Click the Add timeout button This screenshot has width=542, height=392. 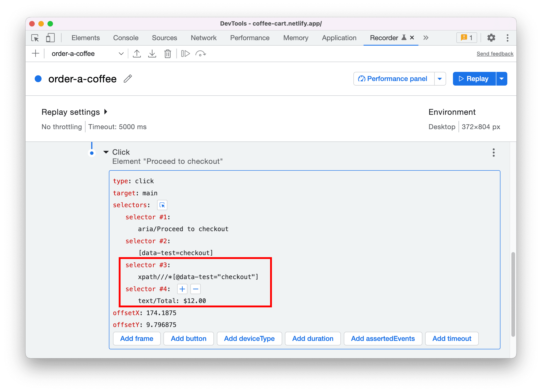pyautogui.click(x=452, y=339)
